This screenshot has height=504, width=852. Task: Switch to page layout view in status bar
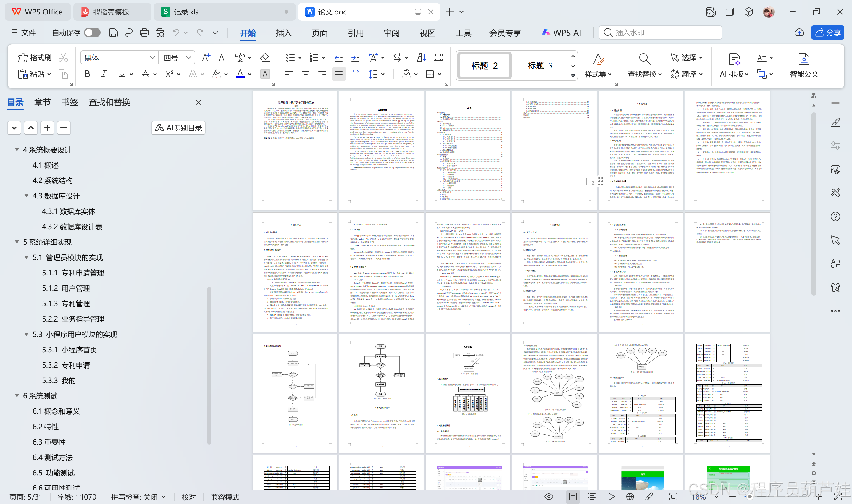[x=573, y=497]
